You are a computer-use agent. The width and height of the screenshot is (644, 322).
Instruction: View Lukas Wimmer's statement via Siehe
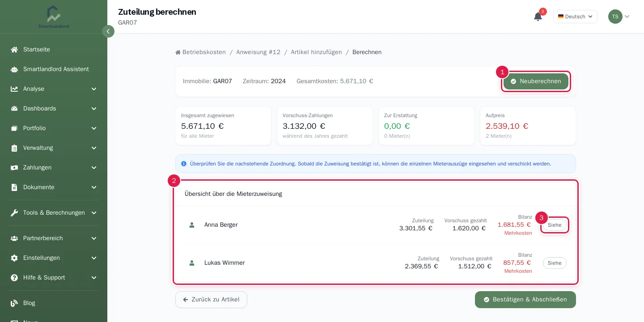[x=555, y=263]
